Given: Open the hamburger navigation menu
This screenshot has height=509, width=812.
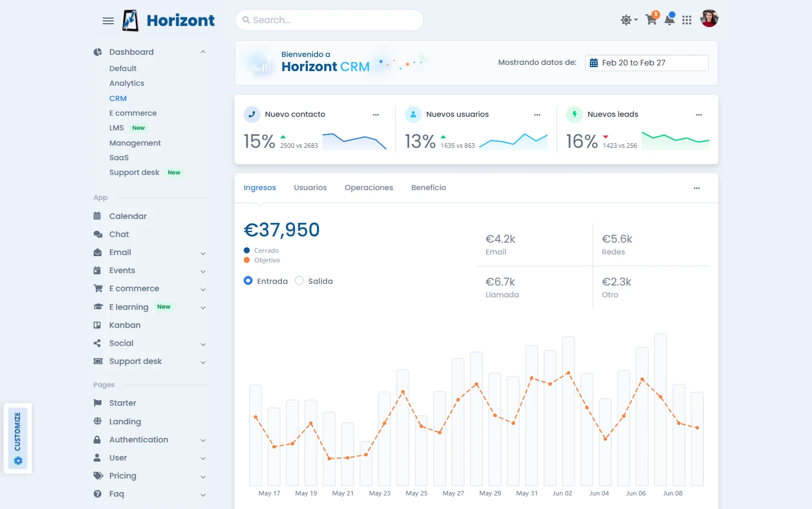Looking at the screenshot, I should click(108, 21).
